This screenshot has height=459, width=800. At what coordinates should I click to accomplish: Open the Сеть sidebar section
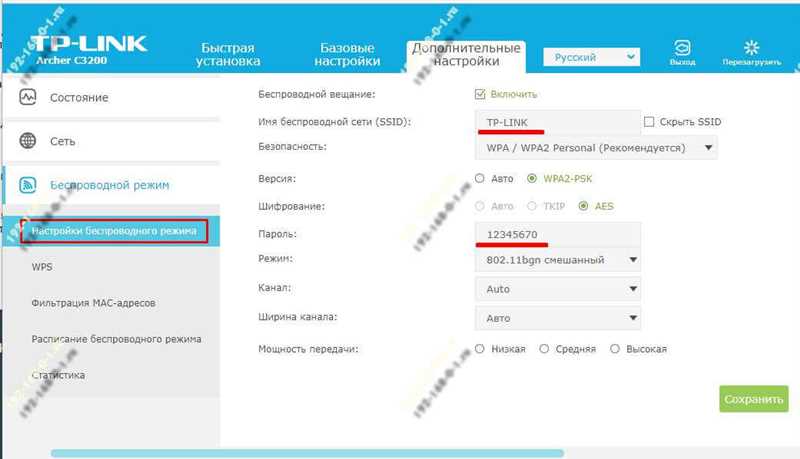[x=112, y=141]
